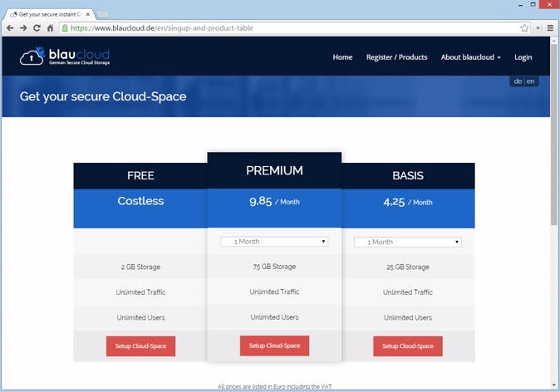
Task: Select the 'Get your secure instant' tab
Action: tap(50, 14)
